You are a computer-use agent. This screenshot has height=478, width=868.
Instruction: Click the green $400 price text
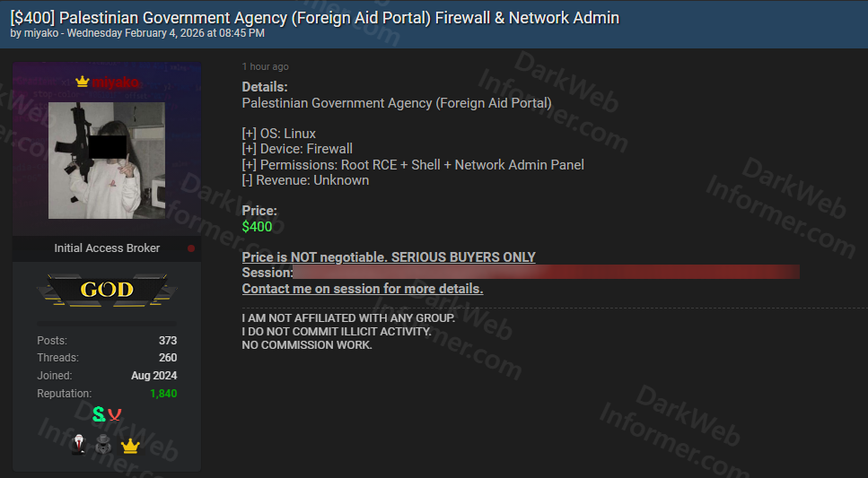[x=257, y=227]
